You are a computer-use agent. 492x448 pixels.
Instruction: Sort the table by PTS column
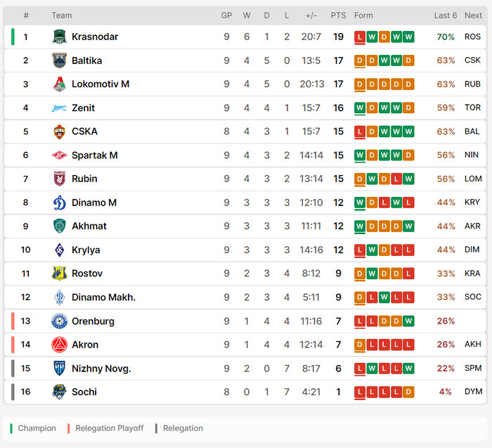[x=338, y=15]
